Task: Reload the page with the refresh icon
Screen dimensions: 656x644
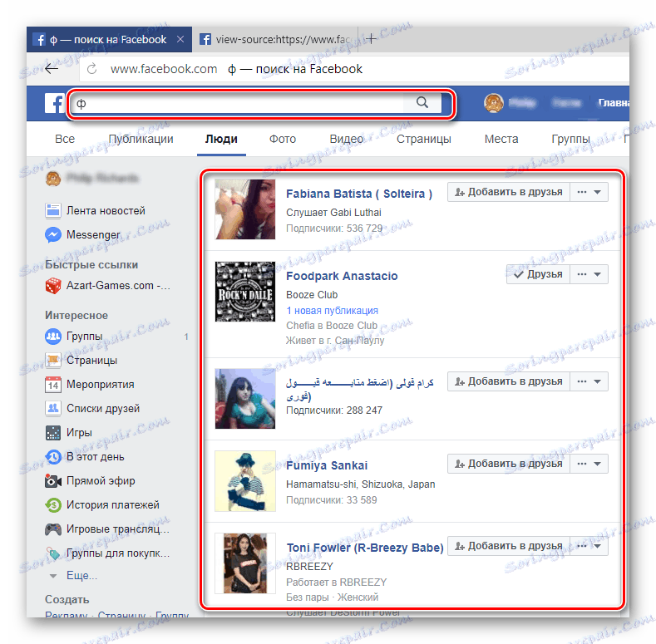Action: click(91, 69)
